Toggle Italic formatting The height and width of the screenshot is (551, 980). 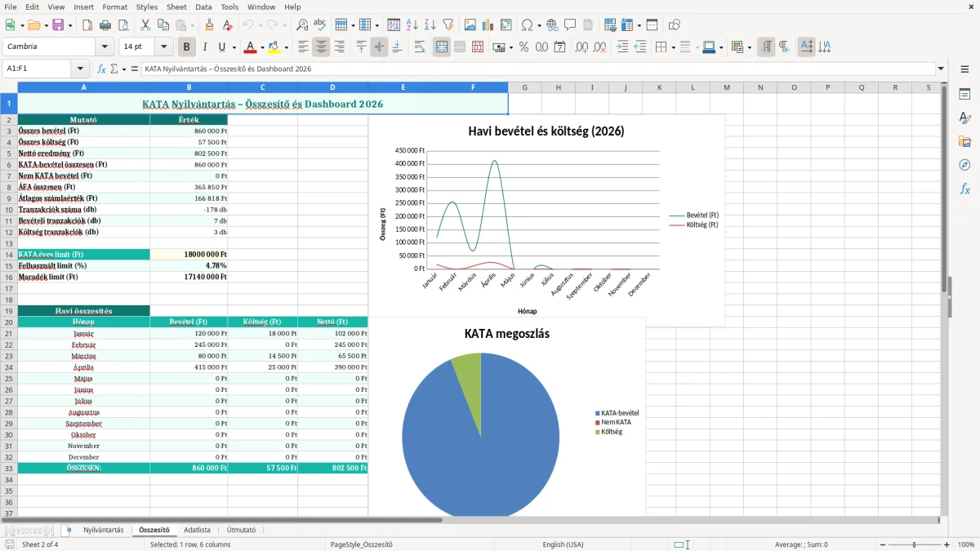coord(204,47)
